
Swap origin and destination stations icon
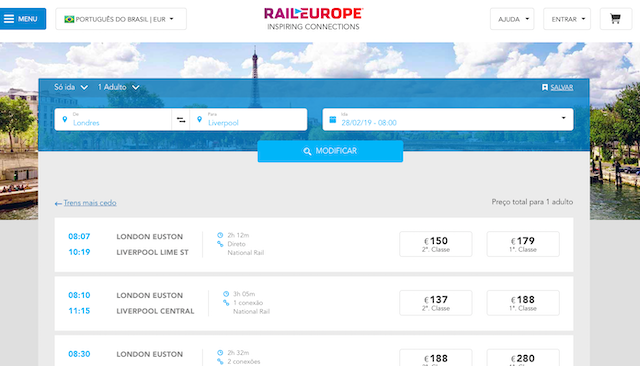coord(181,120)
